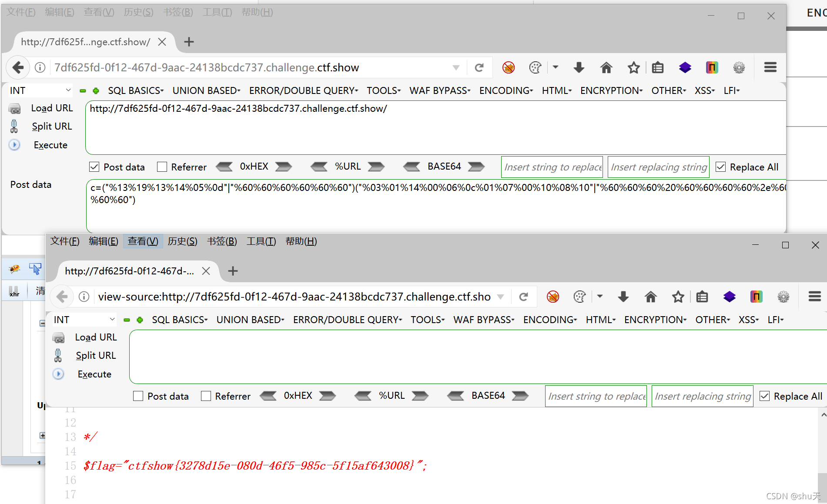Expand XSS menu in bottom HackBar
This screenshot has height=504, width=827.
click(x=748, y=320)
